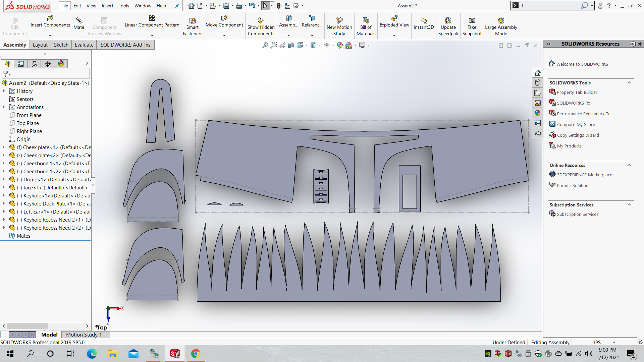
Task: Open Linear Component Pattern tool
Action: click(x=152, y=21)
